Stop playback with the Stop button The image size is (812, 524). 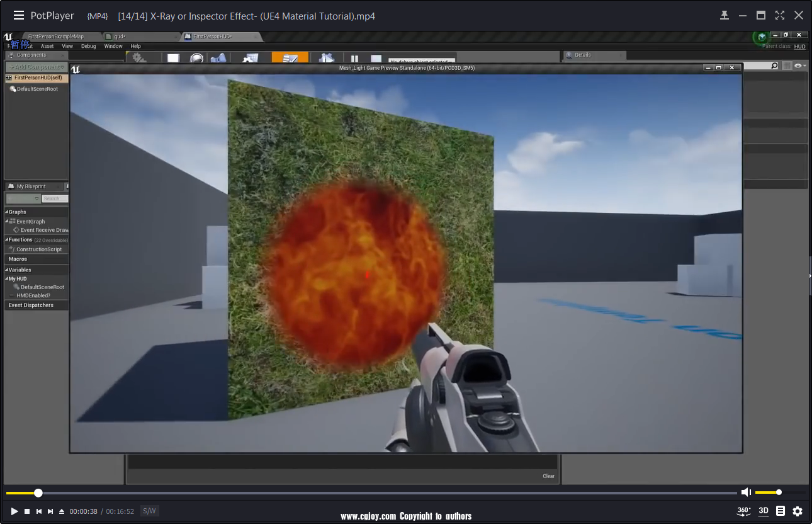[x=27, y=511]
